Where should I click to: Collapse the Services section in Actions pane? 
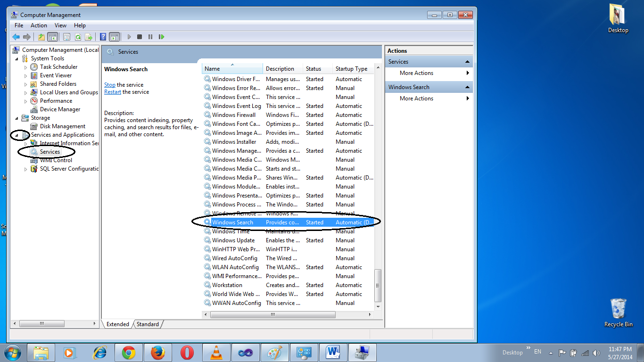click(x=467, y=62)
